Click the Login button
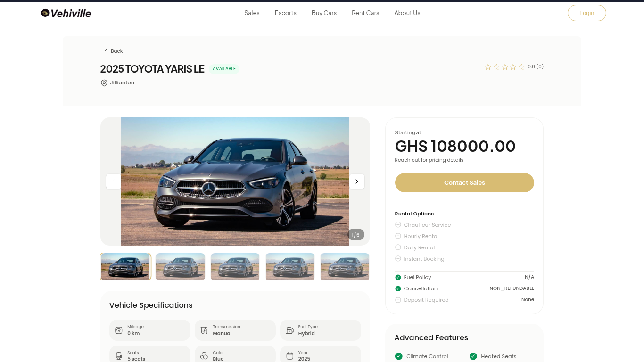The image size is (644, 362). coord(586,13)
